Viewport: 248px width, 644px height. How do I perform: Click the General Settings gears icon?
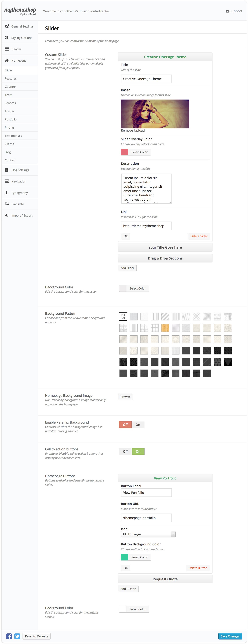tap(7, 26)
